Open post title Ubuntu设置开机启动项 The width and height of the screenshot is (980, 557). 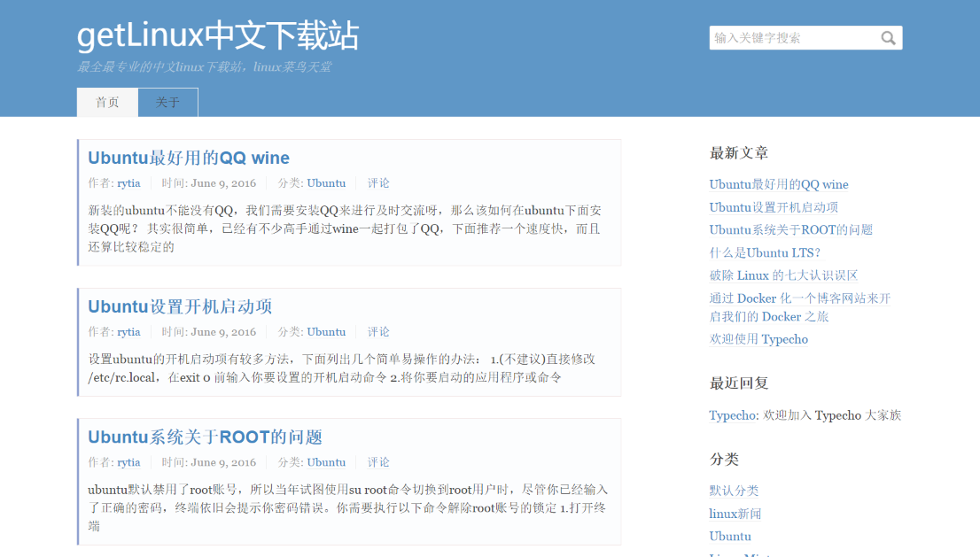point(180,306)
